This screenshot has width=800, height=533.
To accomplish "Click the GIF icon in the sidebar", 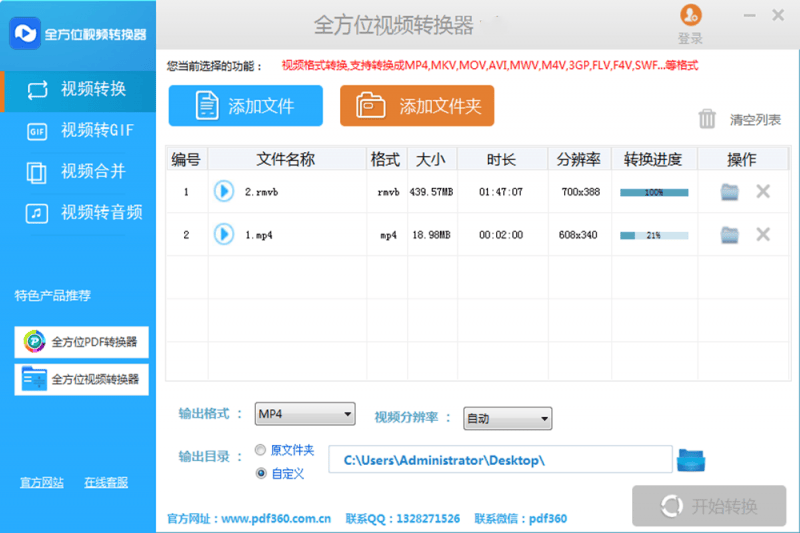I will 37,132.
